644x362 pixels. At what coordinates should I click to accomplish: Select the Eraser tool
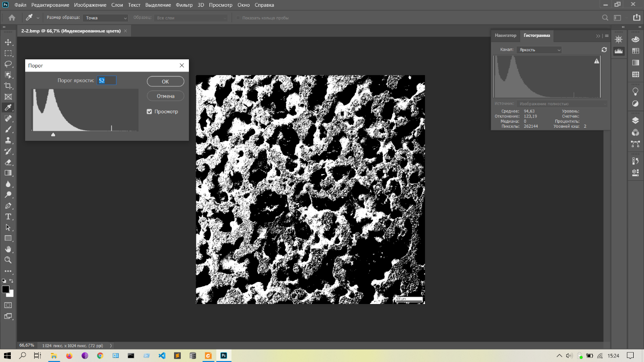coord(8,162)
